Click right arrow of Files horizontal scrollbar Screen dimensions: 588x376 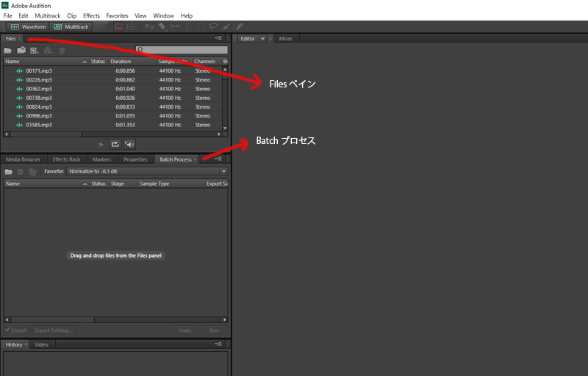(x=219, y=134)
